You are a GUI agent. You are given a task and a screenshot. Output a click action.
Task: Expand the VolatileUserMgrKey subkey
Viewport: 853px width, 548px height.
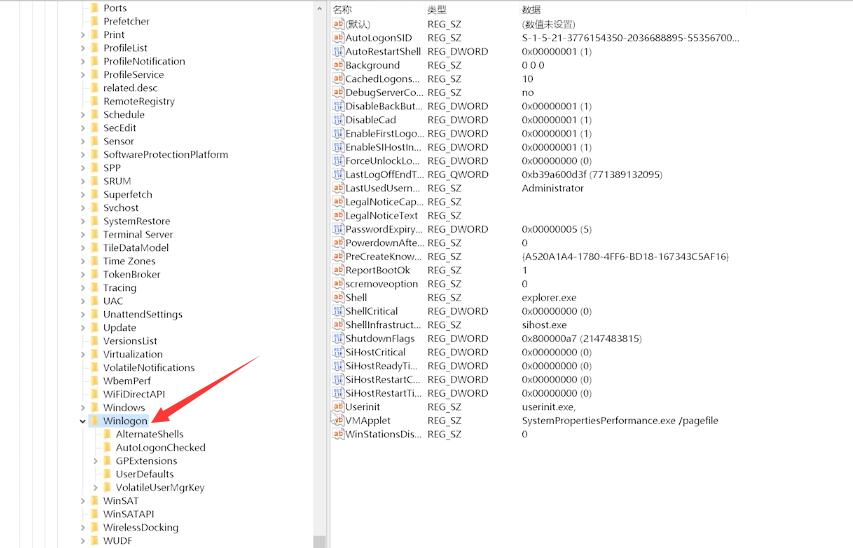[95, 488]
